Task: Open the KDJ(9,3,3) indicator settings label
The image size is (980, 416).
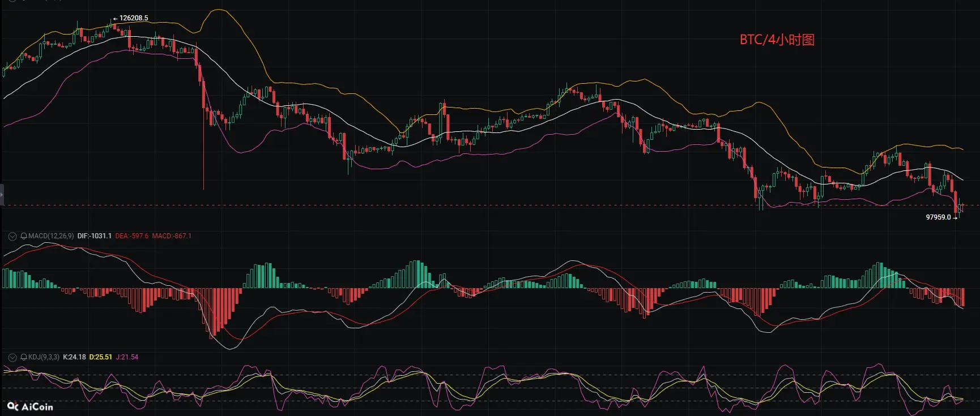Action: click(x=44, y=357)
